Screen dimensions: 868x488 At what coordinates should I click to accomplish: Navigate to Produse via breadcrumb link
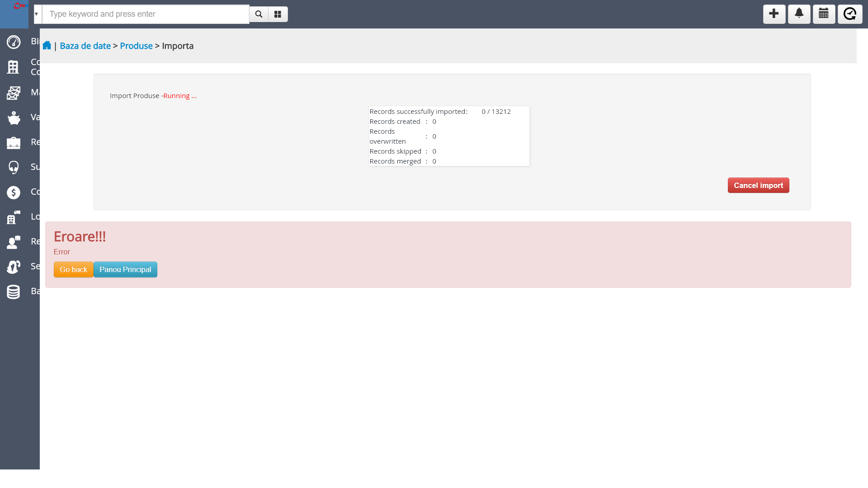click(136, 46)
